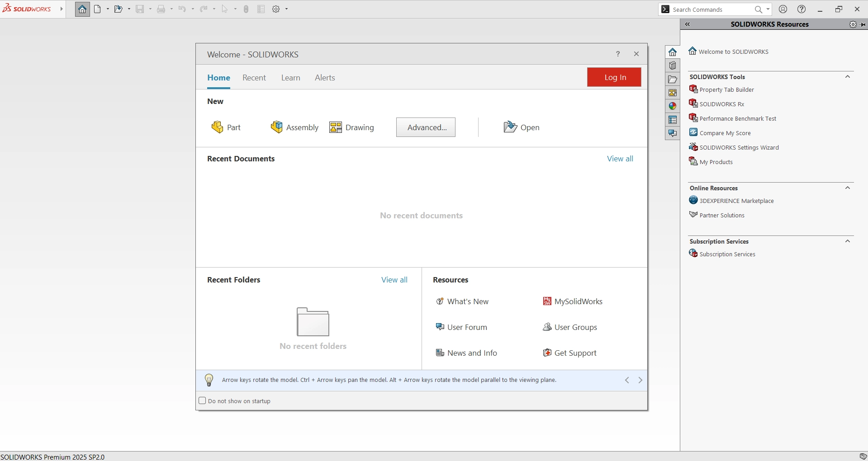Select the SOLIDWORKS Resources home tab in task pane
This screenshot has height=461, width=868.
click(673, 52)
